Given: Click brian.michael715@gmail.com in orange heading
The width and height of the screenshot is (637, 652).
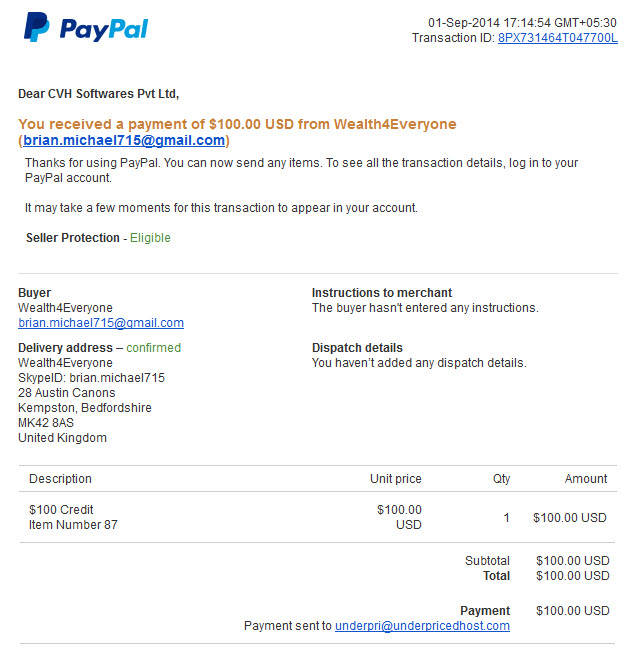Looking at the screenshot, I should pos(124,140).
